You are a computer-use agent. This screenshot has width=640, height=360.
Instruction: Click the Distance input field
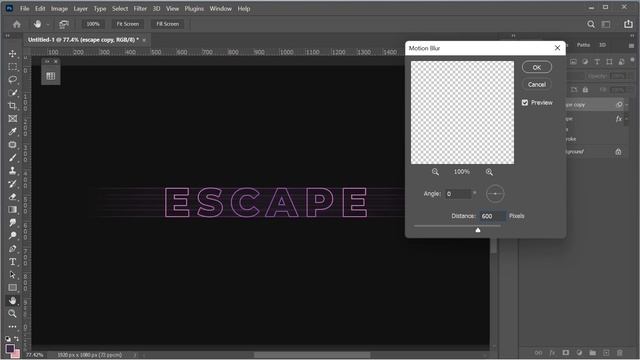click(492, 216)
